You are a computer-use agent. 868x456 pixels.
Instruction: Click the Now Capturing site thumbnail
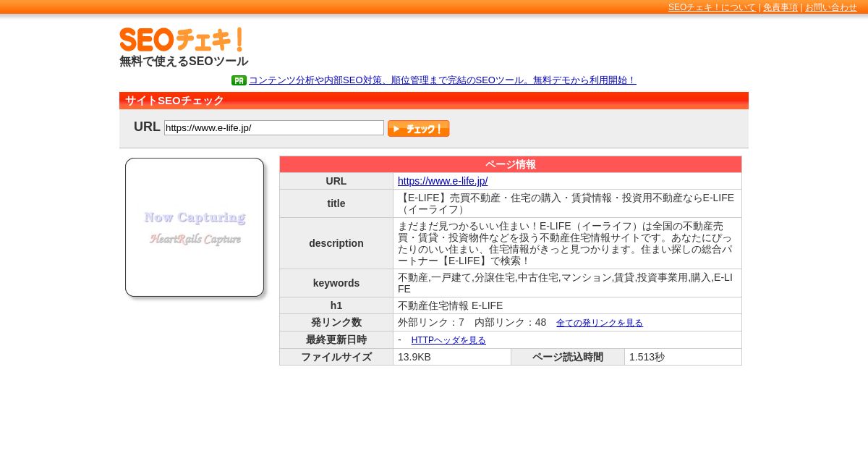pyautogui.click(x=195, y=227)
